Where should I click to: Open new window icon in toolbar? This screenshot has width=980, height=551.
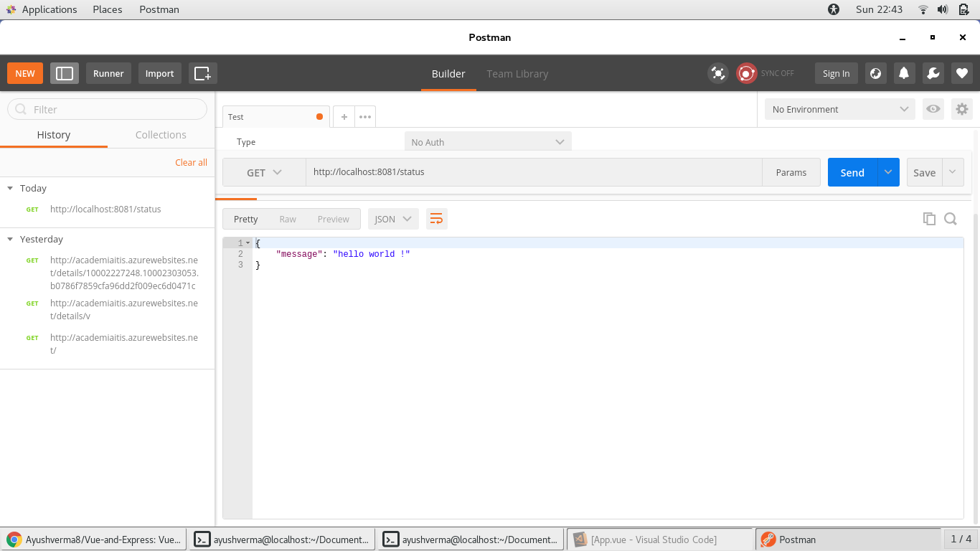point(203,73)
